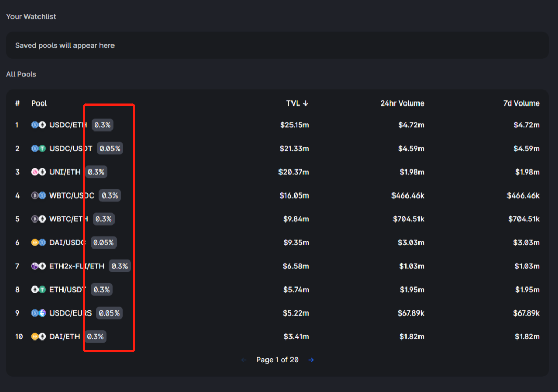558x392 pixels.
Task: Click the WBTC/ETH token pair icon
Action: click(39, 219)
